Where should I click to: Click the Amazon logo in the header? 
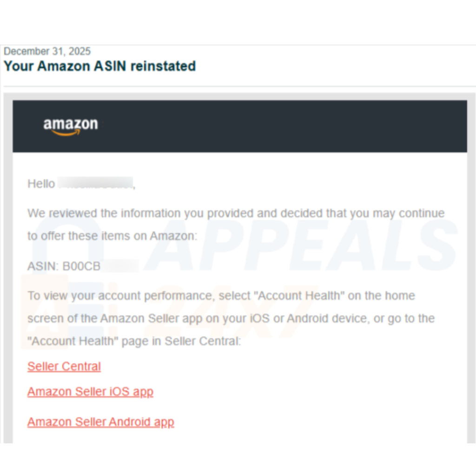71,126
